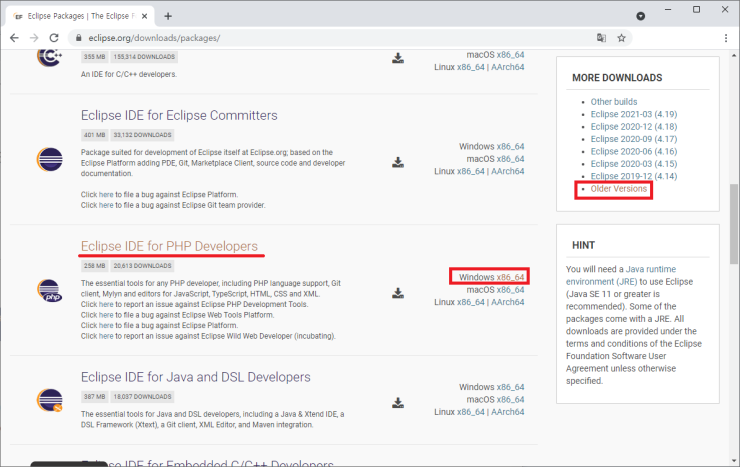
Task: Click the address bar showing eclipse.org URL
Action: tap(300, 38)
